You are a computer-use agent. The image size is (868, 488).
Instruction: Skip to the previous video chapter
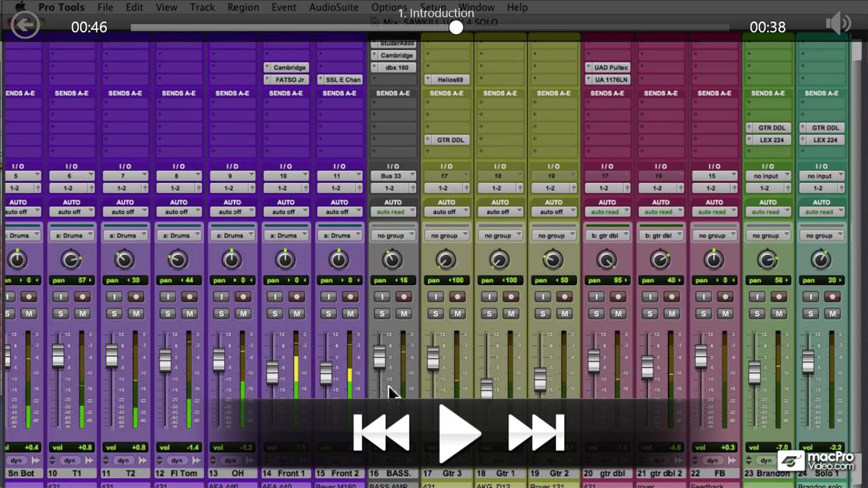pyautogui.click(x=381, y=433)
